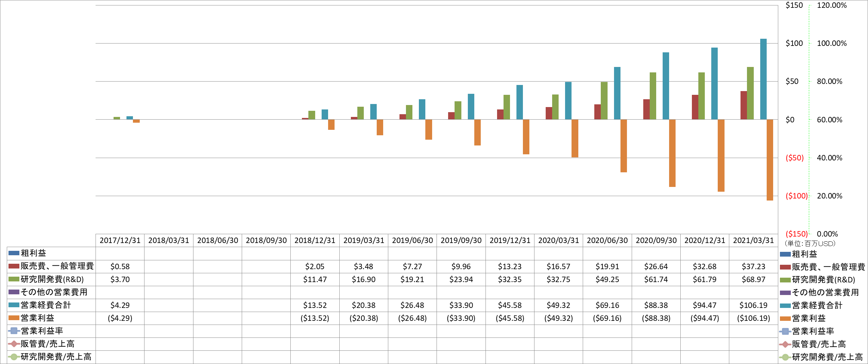Click the 営業利益 orange swatch in left table

[14, 318]
